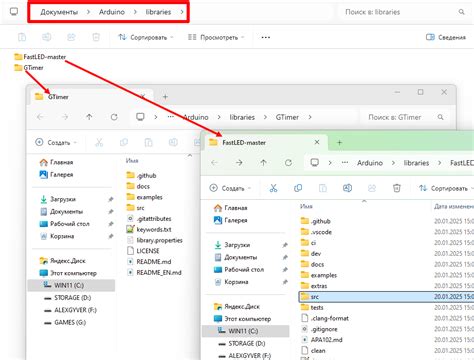Select the FastLED-master folder in libraries
Image resolution: width=474 pixels, height=360 pixels.
coord(40,57)
